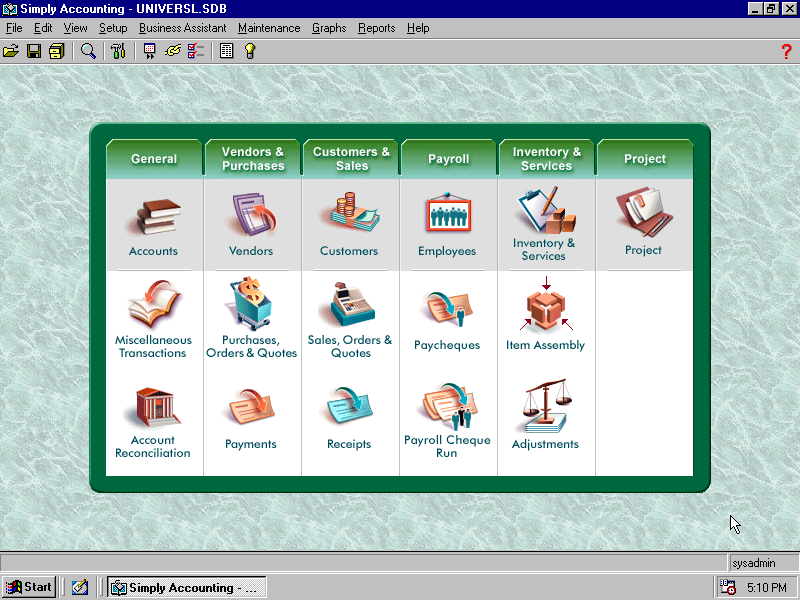Click the quick launch icon beside Start
Viewport: 800px width, 600px height.
[80, 587]
